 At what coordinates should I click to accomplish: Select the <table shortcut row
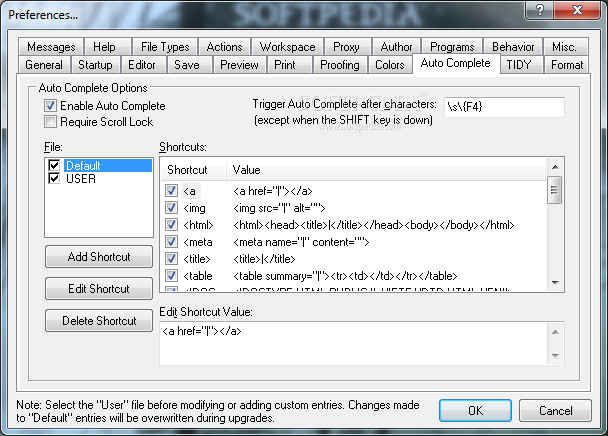353,275
